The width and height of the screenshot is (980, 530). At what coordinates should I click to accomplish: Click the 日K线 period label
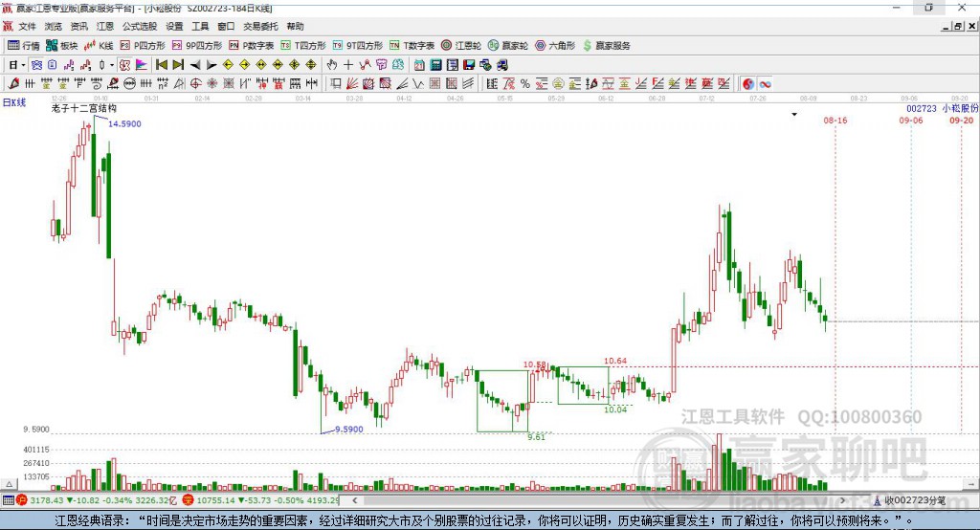(14, 102)
